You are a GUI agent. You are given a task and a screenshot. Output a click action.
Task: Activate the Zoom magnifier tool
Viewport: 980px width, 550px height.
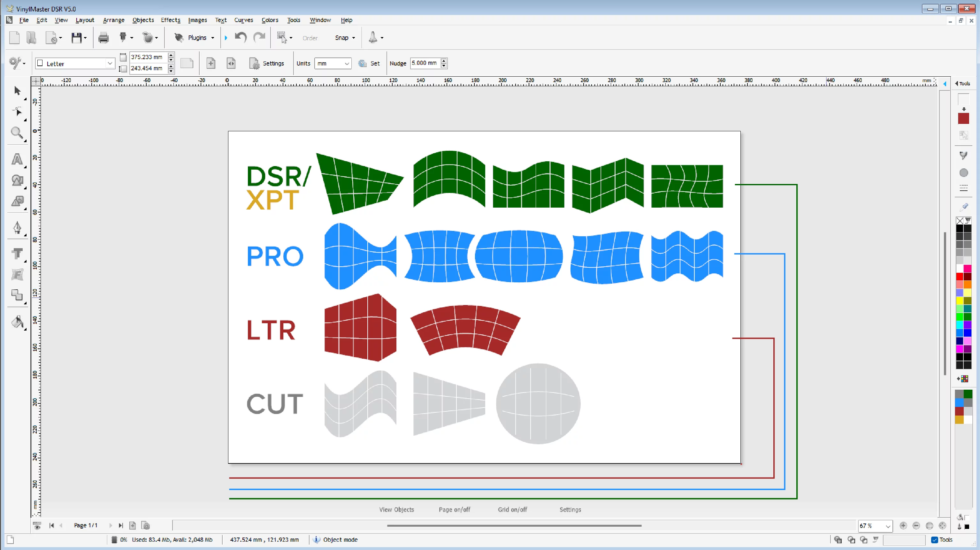[17, 133]
